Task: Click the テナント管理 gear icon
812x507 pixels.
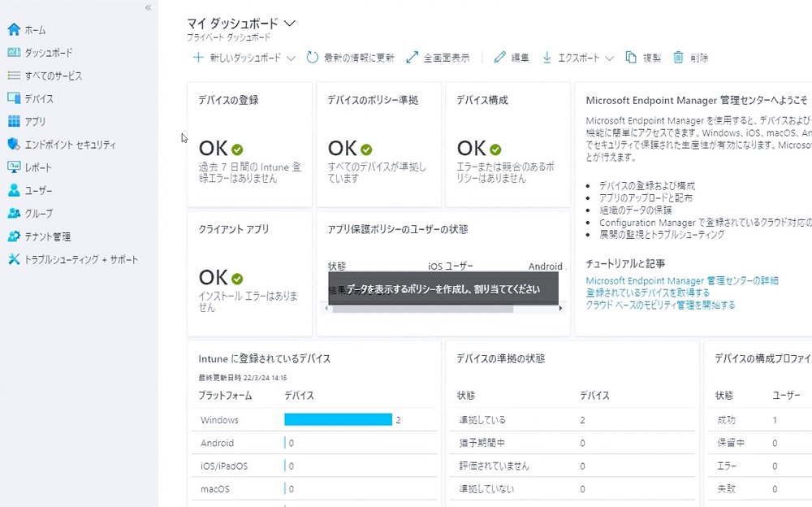Action: 14,236
